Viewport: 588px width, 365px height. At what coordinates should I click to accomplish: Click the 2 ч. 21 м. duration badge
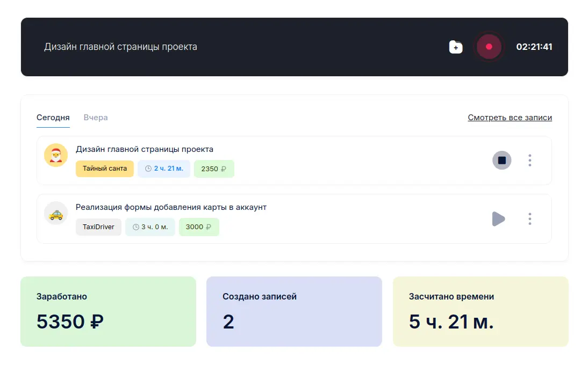tap(164, 169)
